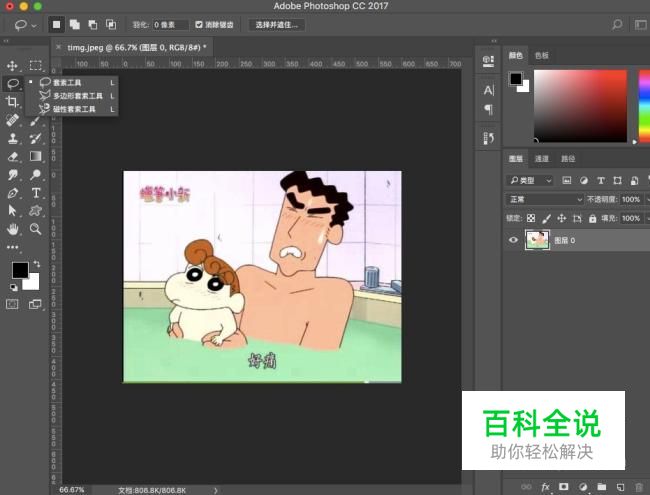Select the Crop tool
Screen dimensions: 650x495
click(12, 102)
